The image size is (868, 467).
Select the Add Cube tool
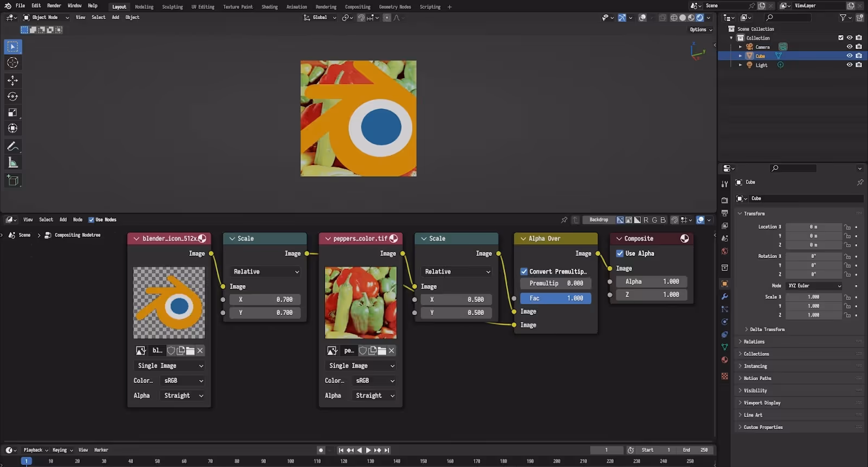[13, 180]
